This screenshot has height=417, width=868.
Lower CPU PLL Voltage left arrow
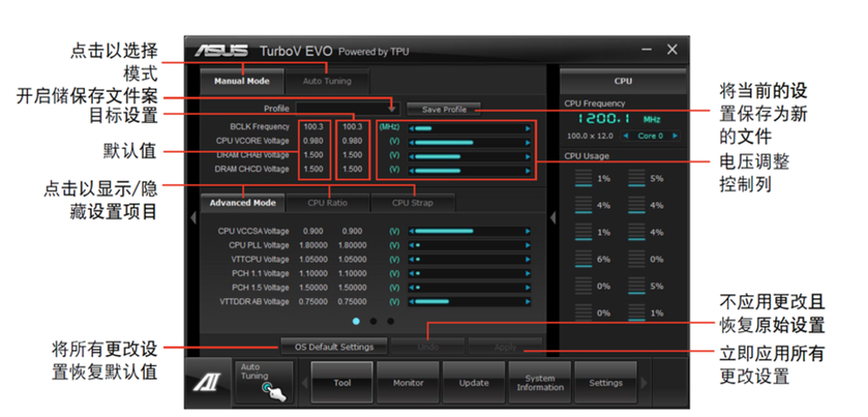tap(411, 245)
